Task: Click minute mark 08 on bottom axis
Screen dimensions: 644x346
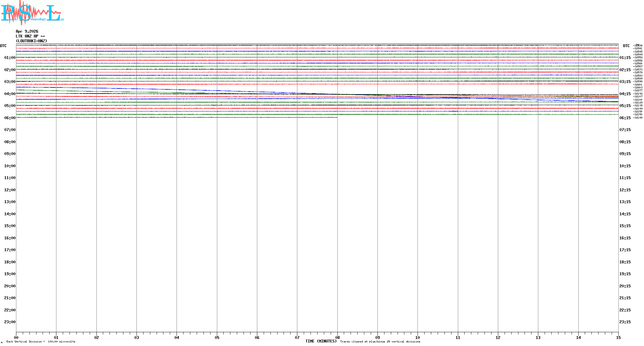Action: 337,337
